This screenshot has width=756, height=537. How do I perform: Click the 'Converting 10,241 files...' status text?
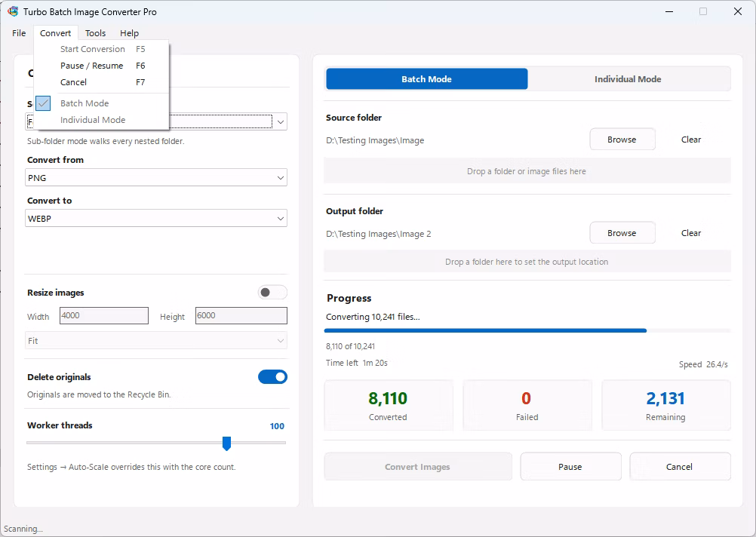click(373, 317)
